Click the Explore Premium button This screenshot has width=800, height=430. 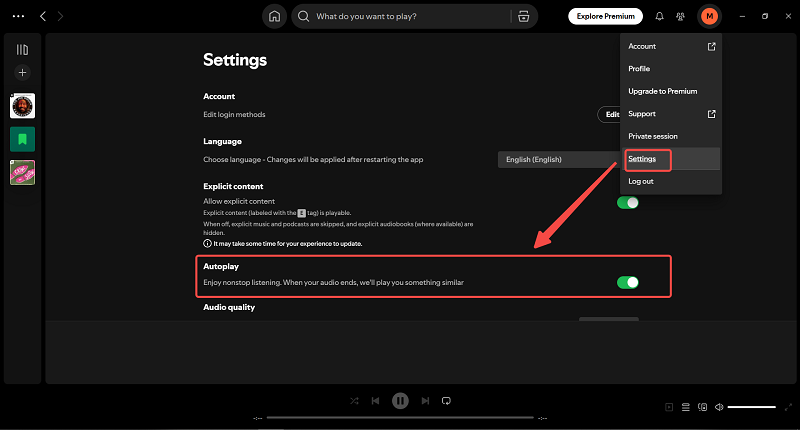coord(606,16)
